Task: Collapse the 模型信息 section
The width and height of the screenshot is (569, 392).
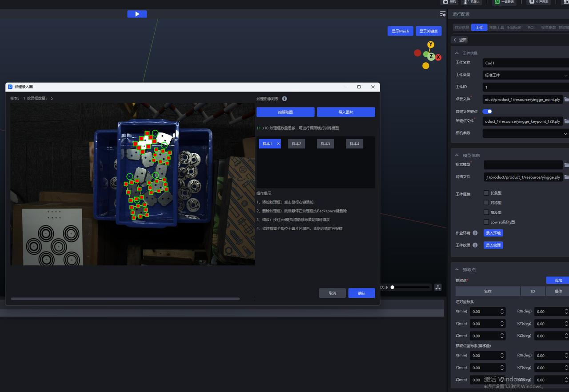Action: click(x=457, y=156)
